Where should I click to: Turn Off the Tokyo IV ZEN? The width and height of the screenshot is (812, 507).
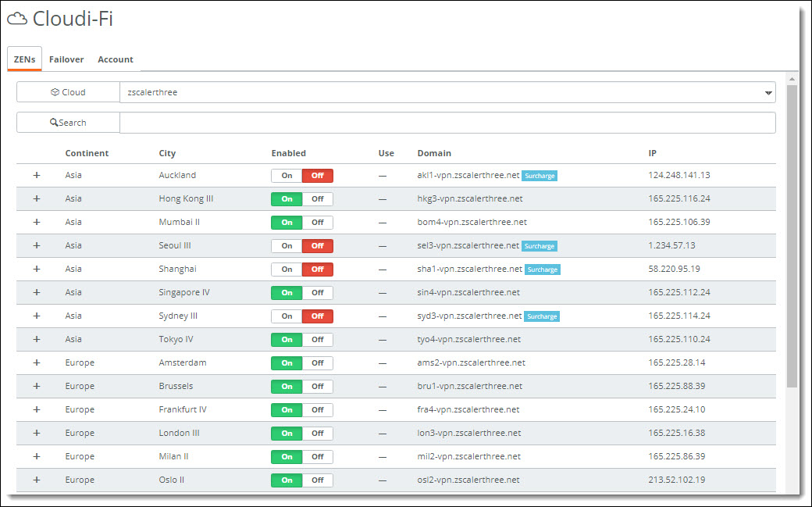pyautogui.click(x=318, y=340)
